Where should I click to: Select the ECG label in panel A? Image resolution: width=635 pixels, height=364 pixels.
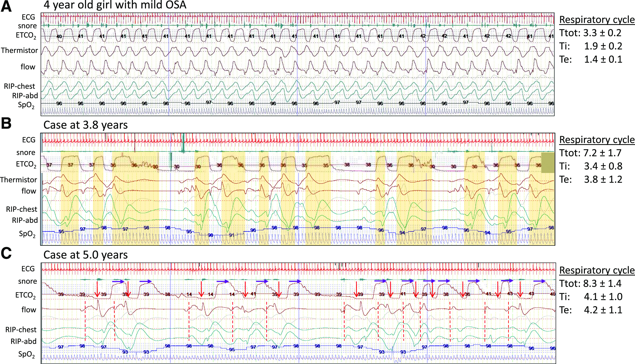pyautogui.click(x=28, y=17)
